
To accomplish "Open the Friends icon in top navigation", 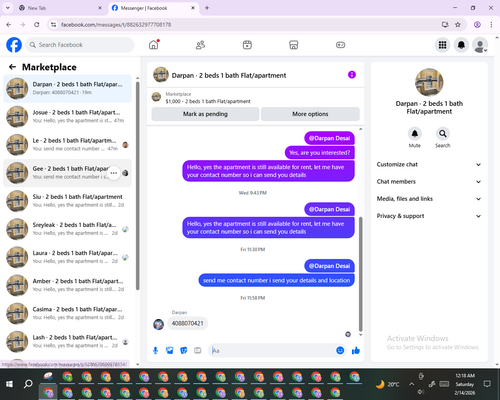I will tap(200, 45).
